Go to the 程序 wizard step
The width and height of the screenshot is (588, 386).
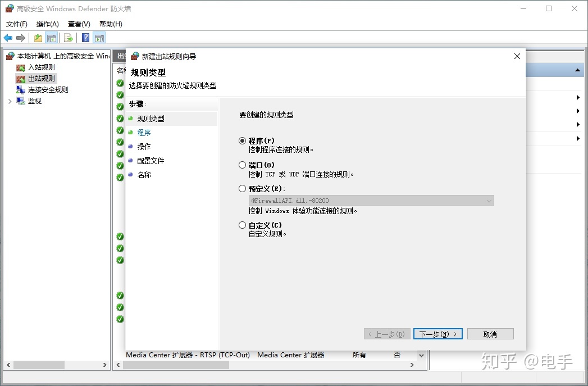click(x=144, y=133)
